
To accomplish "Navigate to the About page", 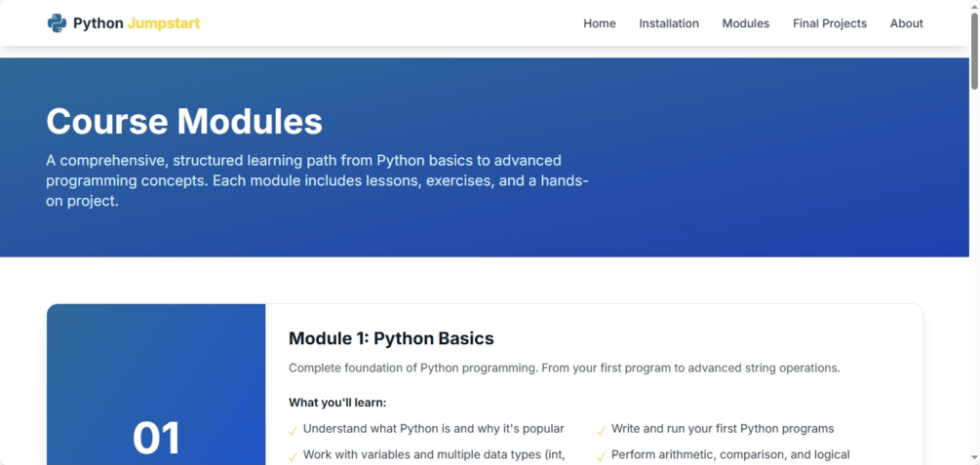I will 906,23.
